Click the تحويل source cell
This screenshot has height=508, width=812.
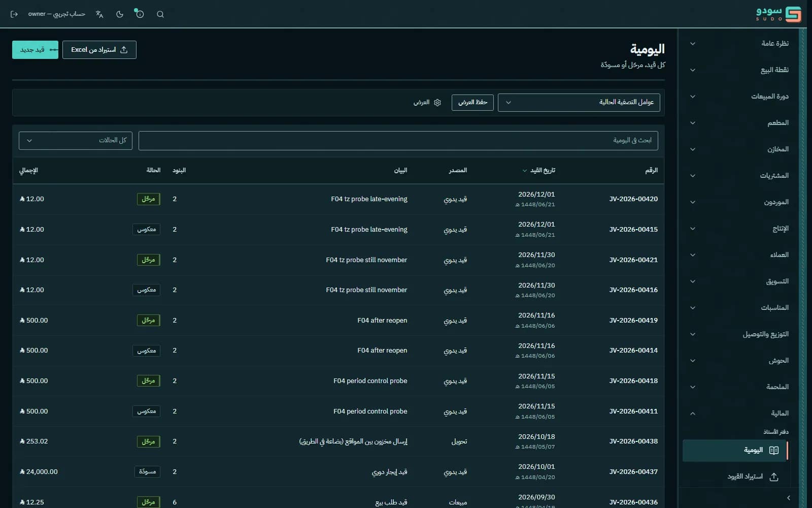(459, 441)
